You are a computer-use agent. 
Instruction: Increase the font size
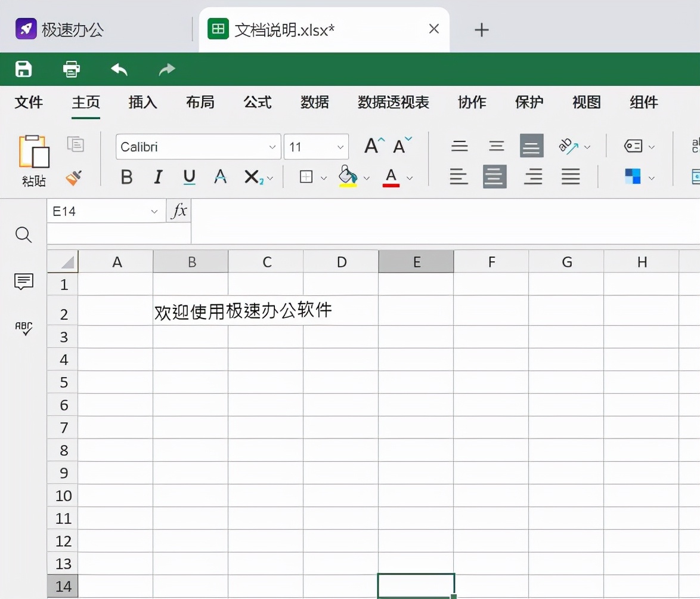click(371, 145)
